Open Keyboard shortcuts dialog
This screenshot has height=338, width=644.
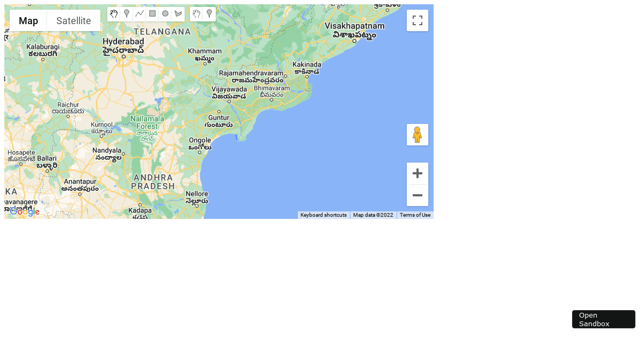point(323,215)
